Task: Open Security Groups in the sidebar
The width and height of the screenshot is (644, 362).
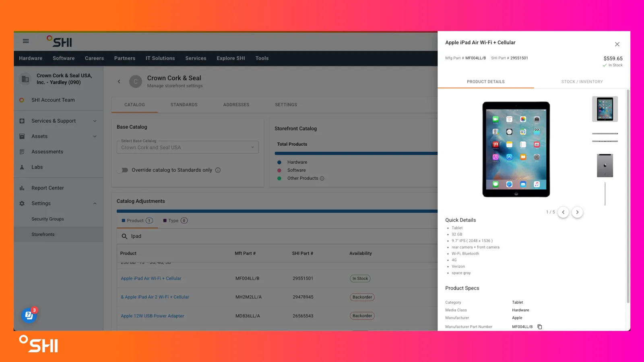Action: point(47,219)
